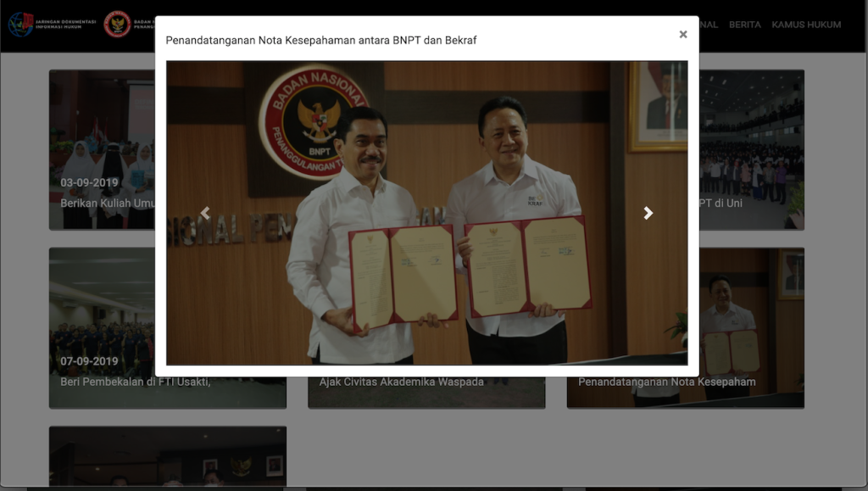Advance to the next carousel photo
The width and height of the screenshot is (868, 491).
click(648, 213)
